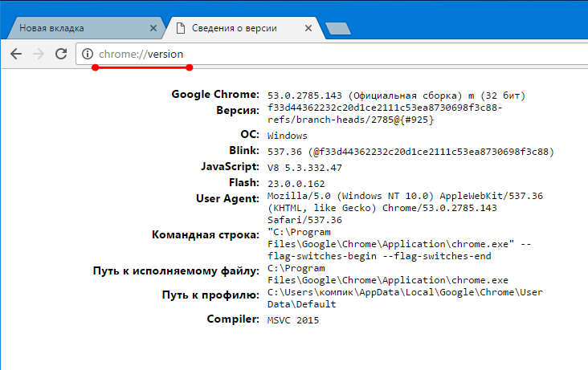Click the Flash: label

click(244, 182)
